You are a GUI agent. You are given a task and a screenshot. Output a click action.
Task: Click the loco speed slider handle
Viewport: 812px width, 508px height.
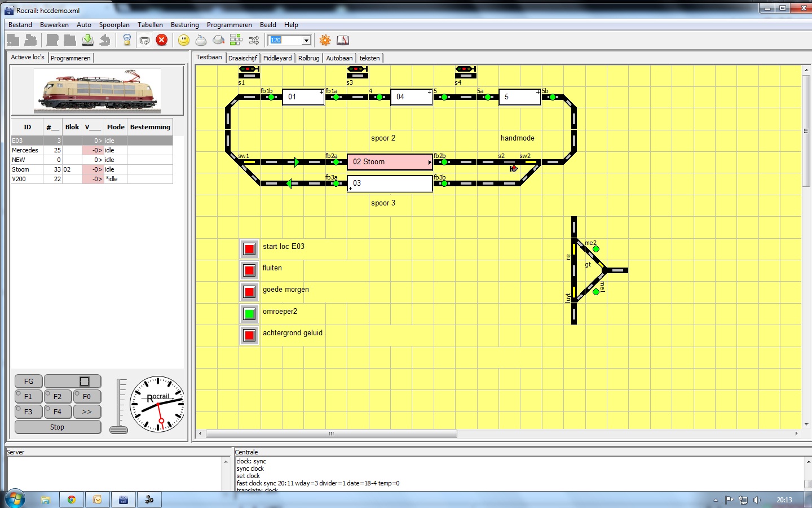[118, 430]
